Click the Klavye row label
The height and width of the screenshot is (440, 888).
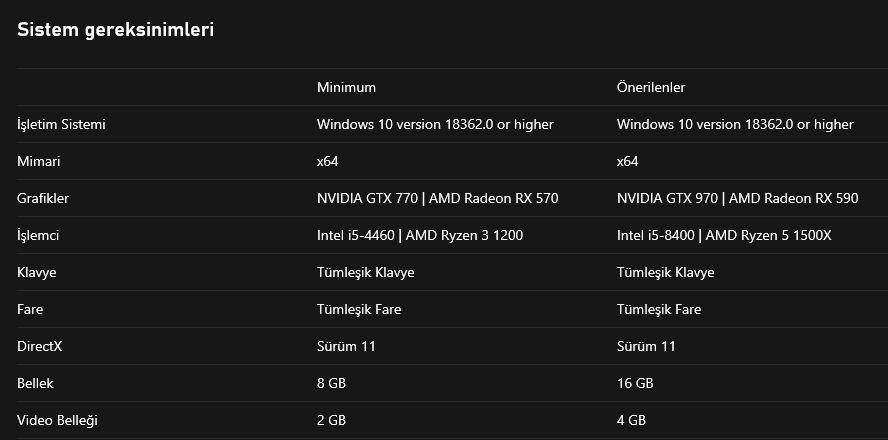pos(37,272)
